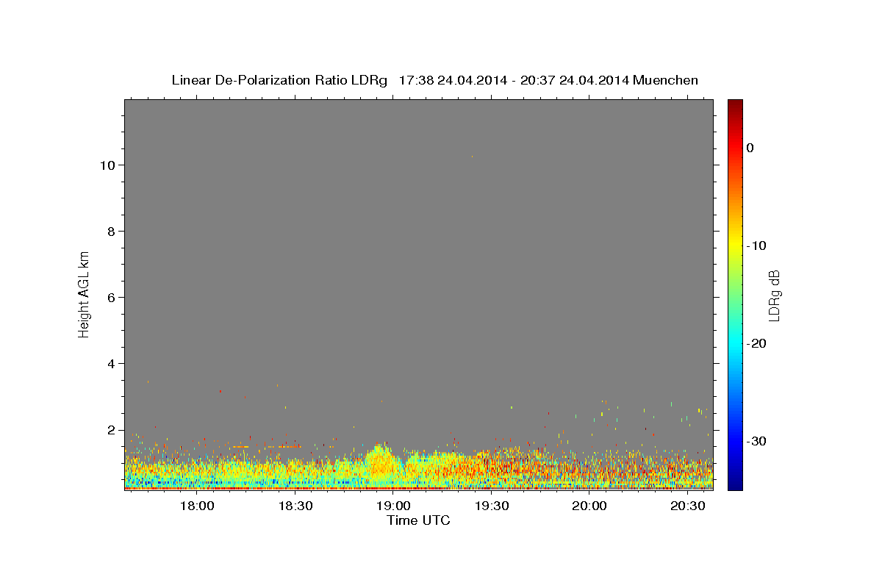Click the 18:00 time tick label
Image resolution: width=882 pixels, height=588 pixels.
[197, 506]
